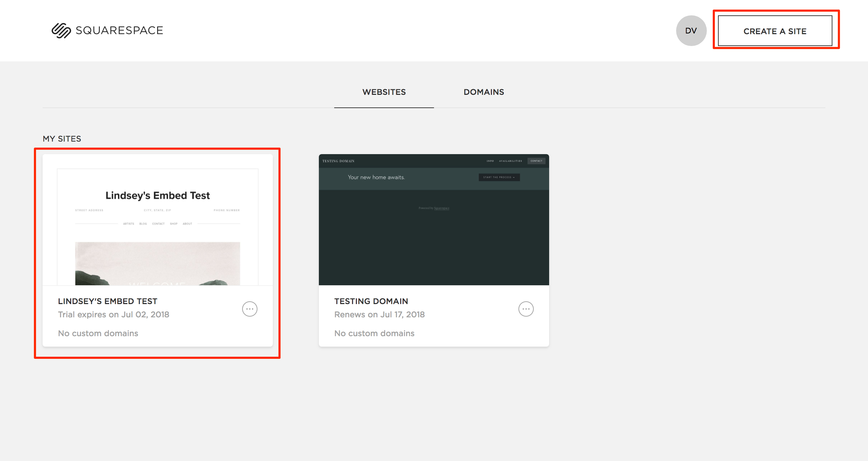The height and width of the screenshot is (461, 868).
Task: Click the Squarespace logo
Action: [x=107, y=31]
